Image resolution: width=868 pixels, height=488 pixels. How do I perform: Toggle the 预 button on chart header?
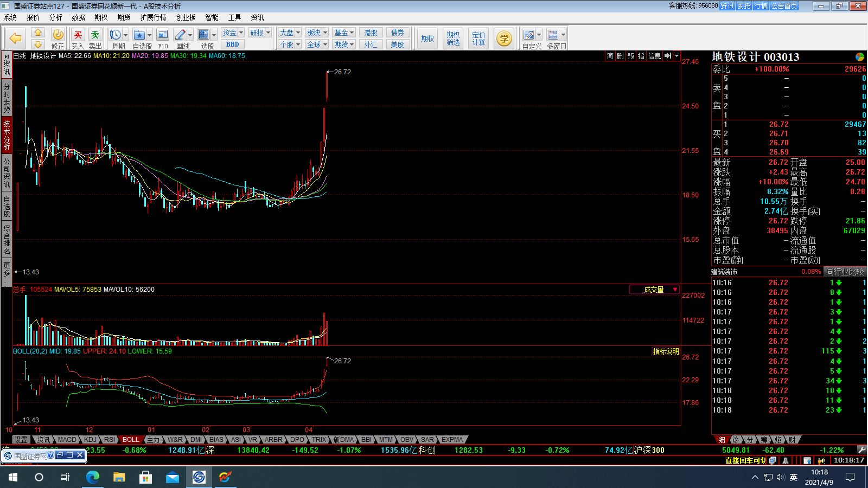coord(630,56)
